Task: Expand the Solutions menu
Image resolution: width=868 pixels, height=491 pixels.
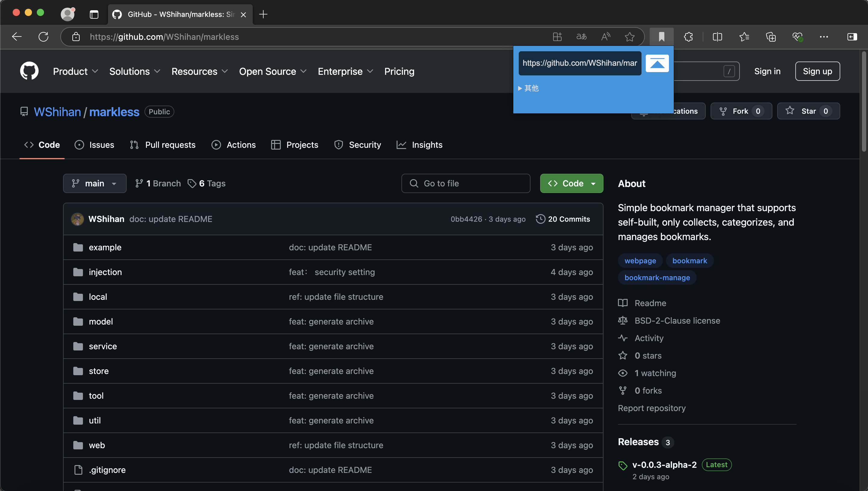Action: tap(135, 71)
